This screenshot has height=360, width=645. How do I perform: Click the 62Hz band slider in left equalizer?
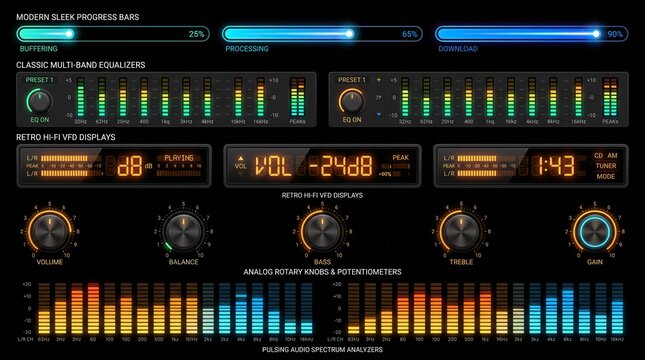102,97
